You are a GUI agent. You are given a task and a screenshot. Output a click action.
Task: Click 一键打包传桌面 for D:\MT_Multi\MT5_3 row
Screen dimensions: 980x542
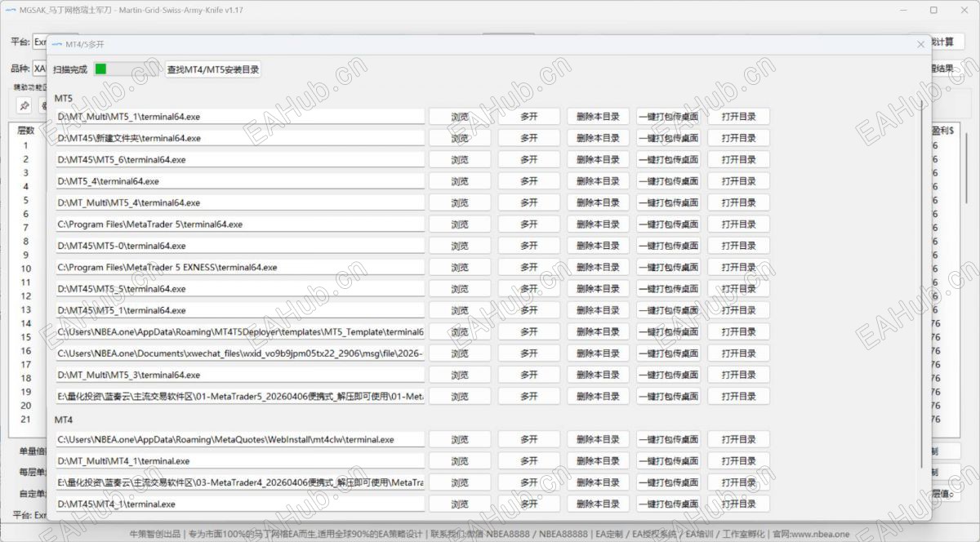point(668,375)
